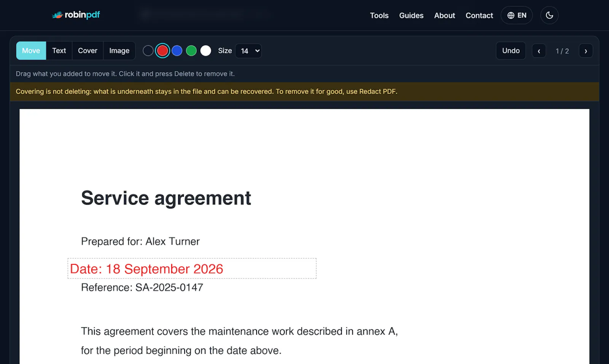The width and height of the screenshot is (609, 364).
Task: Select the Move tool
Action: (31, 51)
